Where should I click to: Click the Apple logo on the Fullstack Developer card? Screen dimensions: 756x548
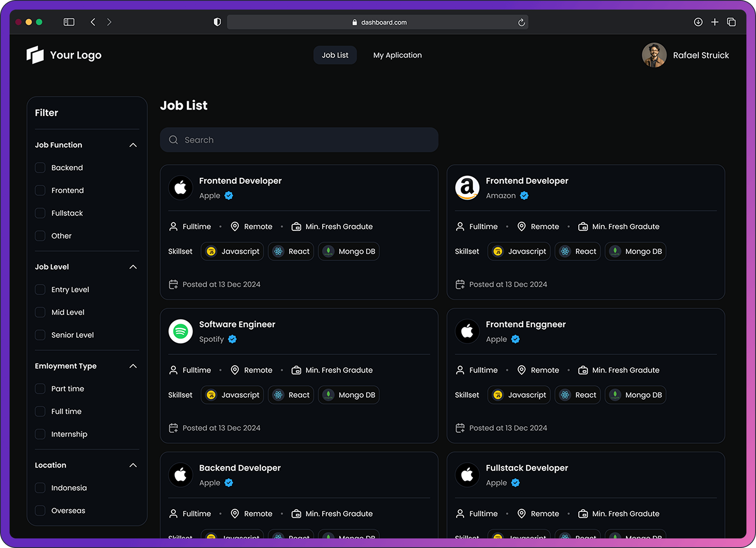[467, 475]
